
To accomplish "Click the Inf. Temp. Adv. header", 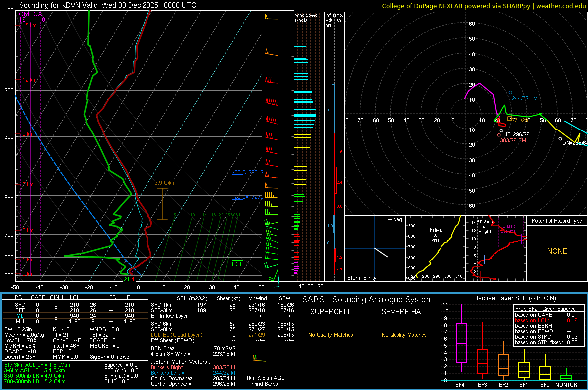I will click(334, 20).
